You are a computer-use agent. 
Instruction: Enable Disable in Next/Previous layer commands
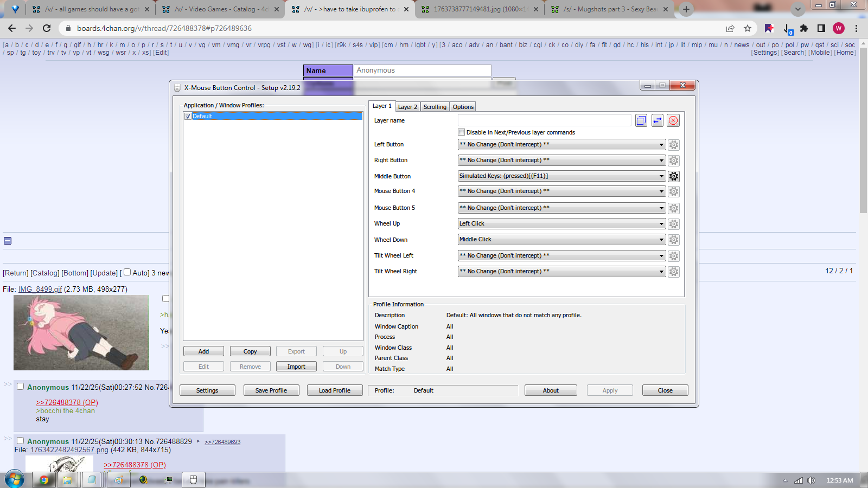(462, 132)
